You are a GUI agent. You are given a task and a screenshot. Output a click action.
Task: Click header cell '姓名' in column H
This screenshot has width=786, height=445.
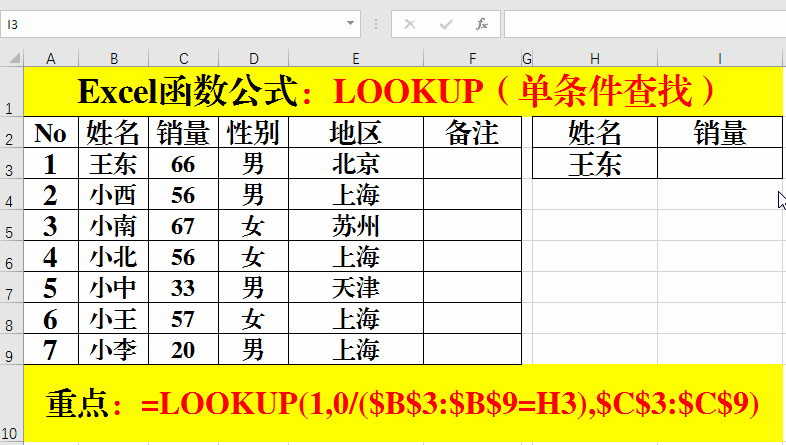pyautogui.click(x=595, y=133)
